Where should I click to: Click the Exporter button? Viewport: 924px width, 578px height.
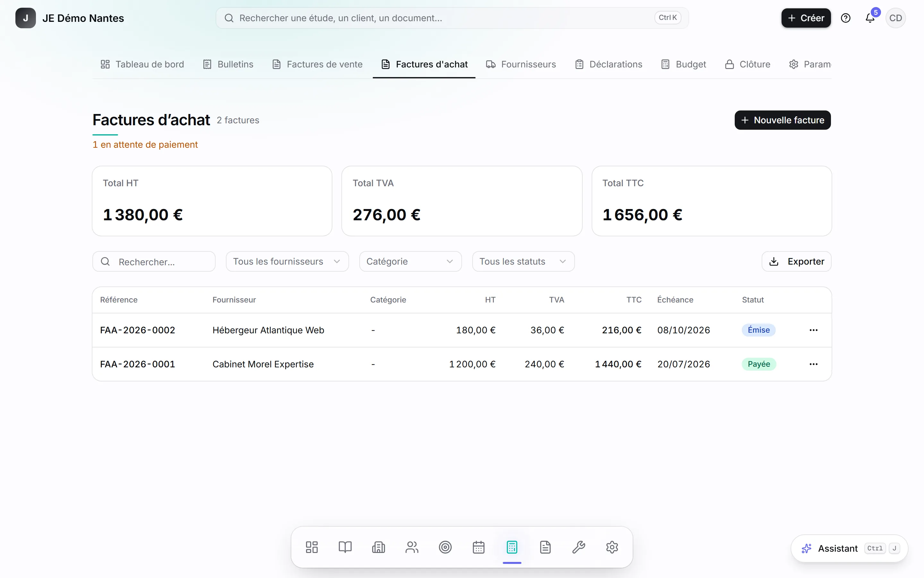pos(797,261)
